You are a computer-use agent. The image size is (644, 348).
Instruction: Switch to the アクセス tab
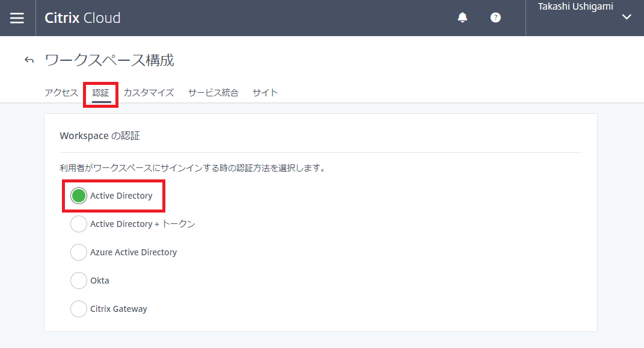coord(61,93)
